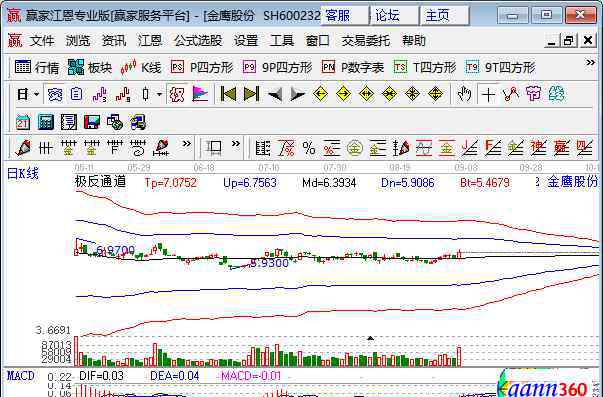Expand the 日 period dropdown arrow
This screenshot has height=397, width=603.
point(37,94)
